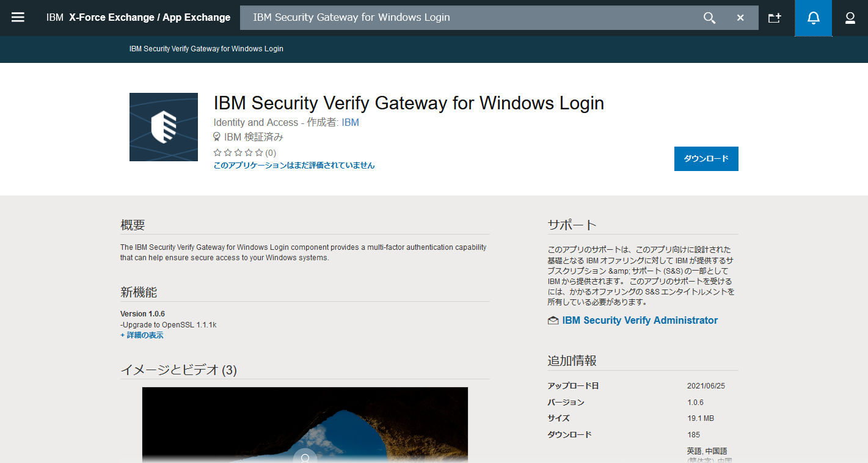
Task: Open the hamburger navigation menu
Action: click(x=18, y=18)
